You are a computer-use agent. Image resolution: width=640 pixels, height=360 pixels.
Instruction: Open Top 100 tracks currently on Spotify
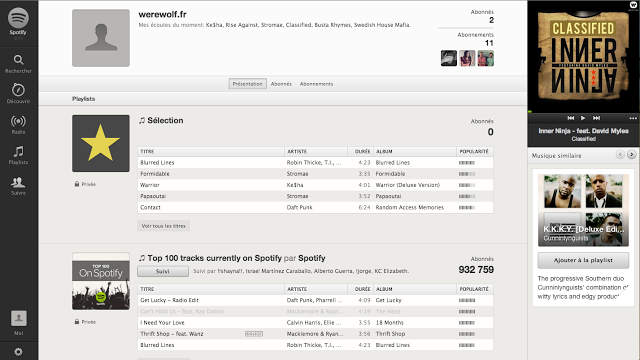(214, 258)
